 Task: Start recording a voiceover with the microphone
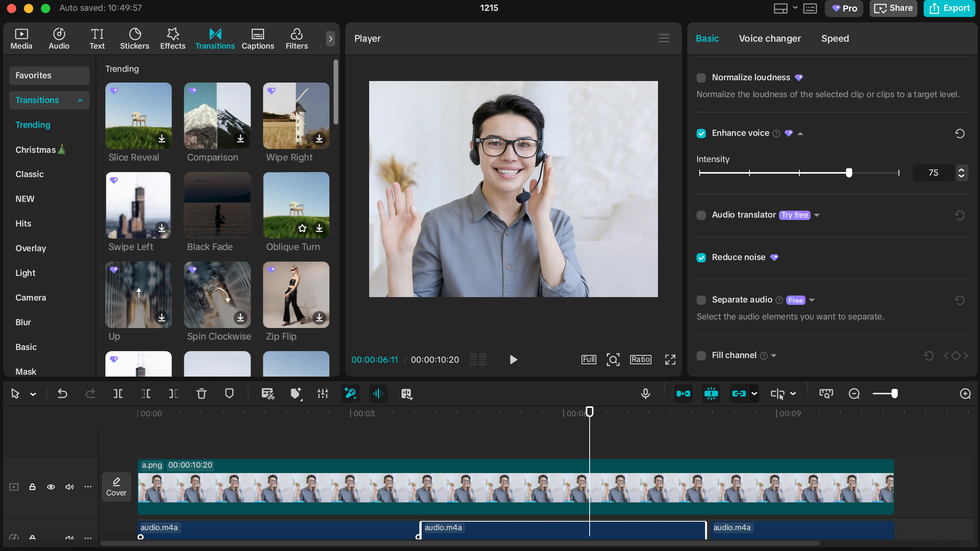click(645, 394)
